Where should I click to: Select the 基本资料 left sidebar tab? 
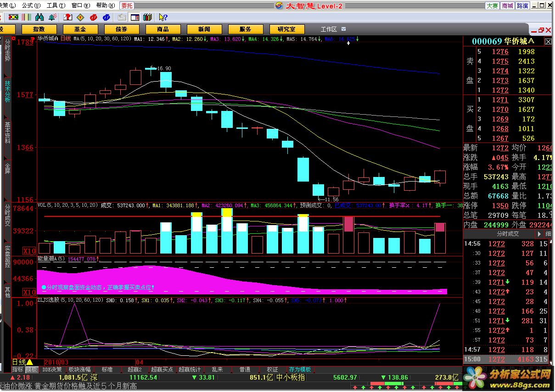7,133
